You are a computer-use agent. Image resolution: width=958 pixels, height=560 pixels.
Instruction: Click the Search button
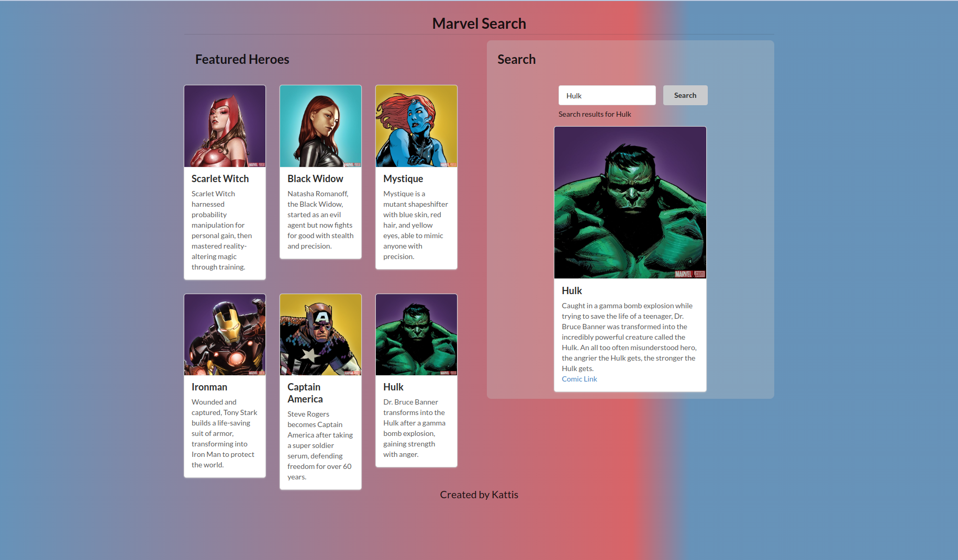pyautogui.click(x=685, y=95)
